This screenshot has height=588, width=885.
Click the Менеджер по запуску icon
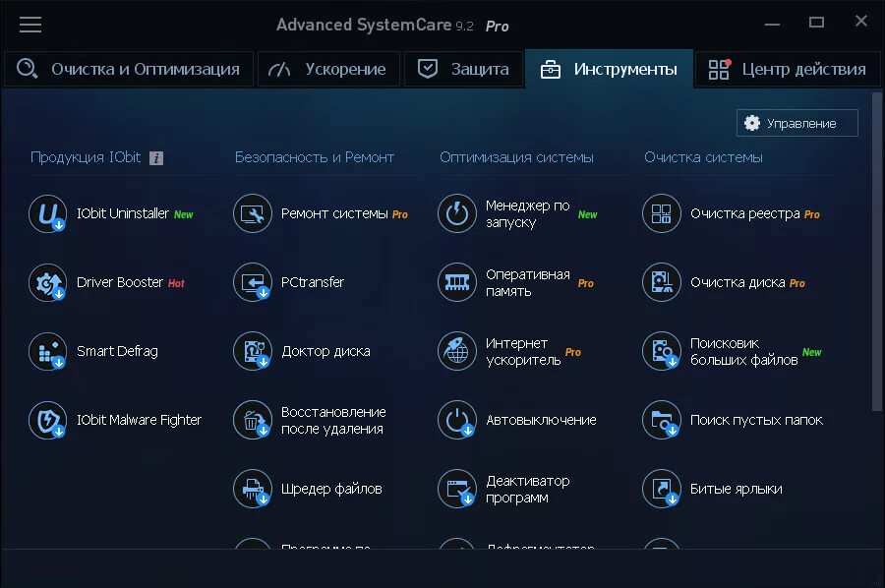click(457, 214)
